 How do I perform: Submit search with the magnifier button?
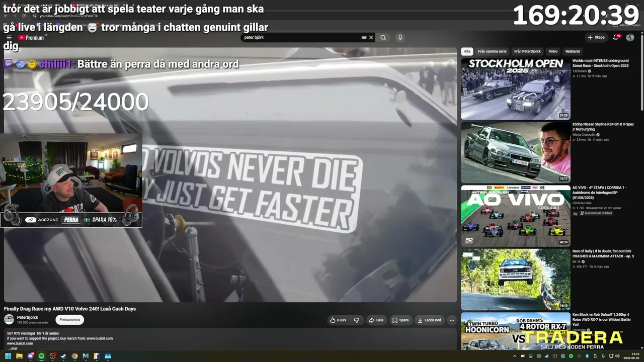383,38
